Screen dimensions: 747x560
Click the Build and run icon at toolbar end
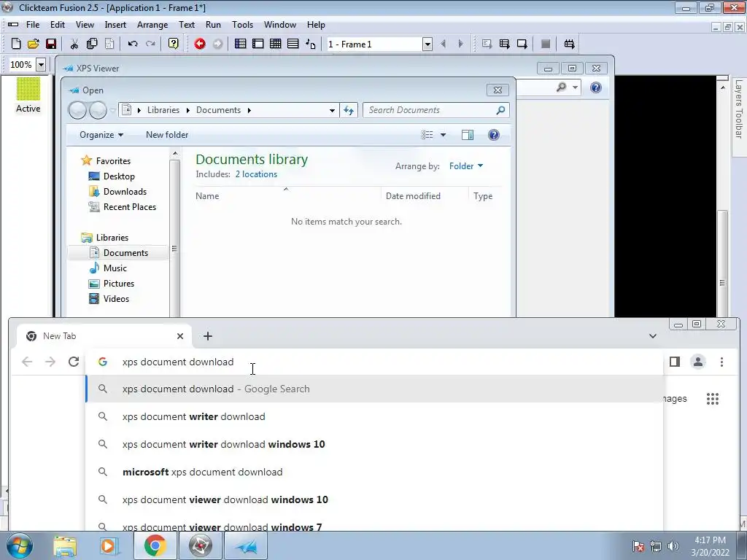tap(569, 44)
